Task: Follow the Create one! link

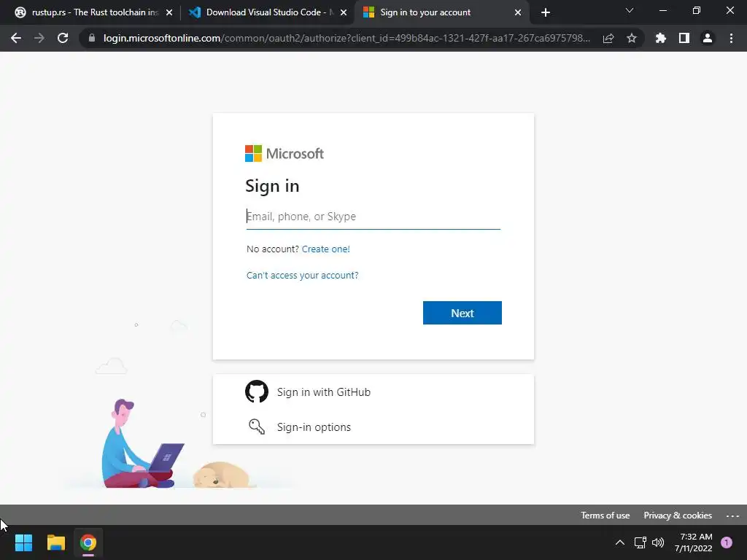Action: [x=326, y=249]
